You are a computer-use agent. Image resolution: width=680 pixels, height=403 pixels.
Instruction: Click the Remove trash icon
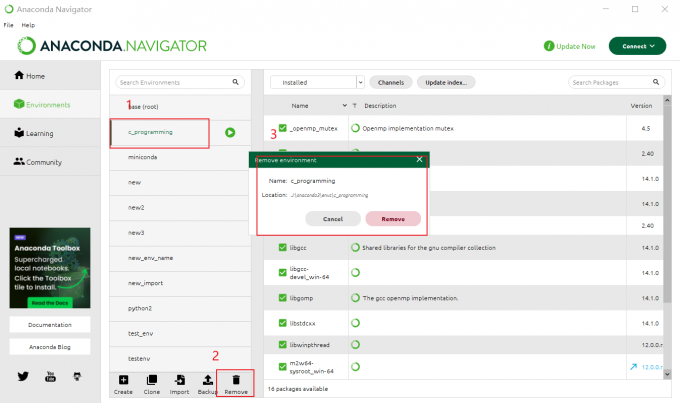point(236,380)
